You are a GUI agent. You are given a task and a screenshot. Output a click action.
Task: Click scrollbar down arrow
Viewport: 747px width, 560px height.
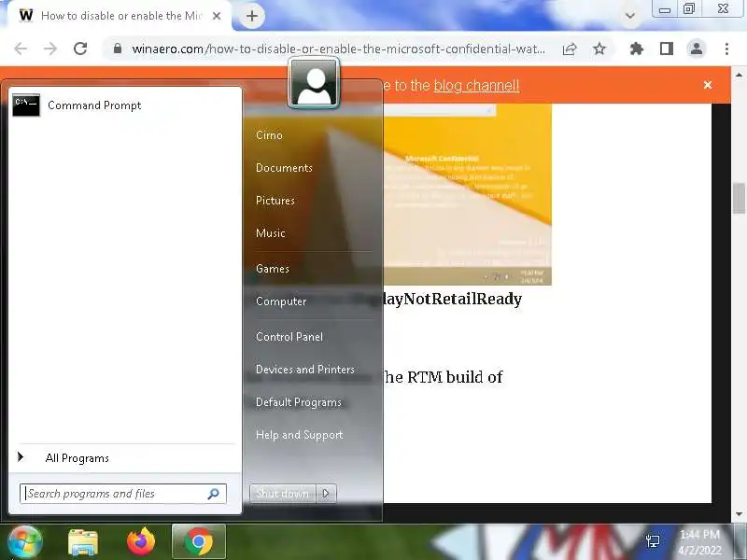(739, 514)
